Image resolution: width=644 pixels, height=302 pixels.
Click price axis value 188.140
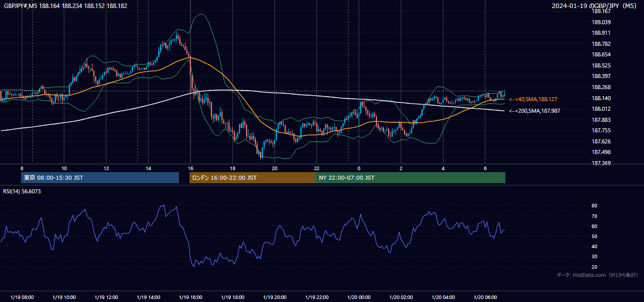(601, 98)
